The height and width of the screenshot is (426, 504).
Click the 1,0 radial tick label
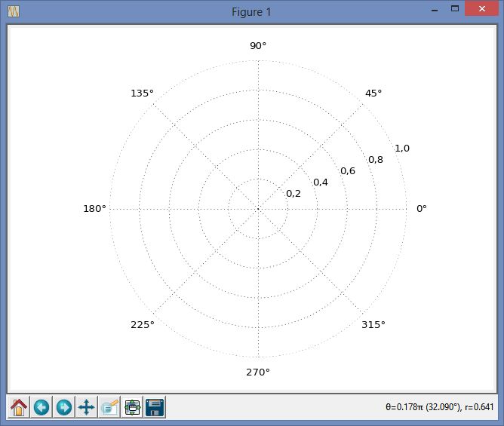[402, 148]
